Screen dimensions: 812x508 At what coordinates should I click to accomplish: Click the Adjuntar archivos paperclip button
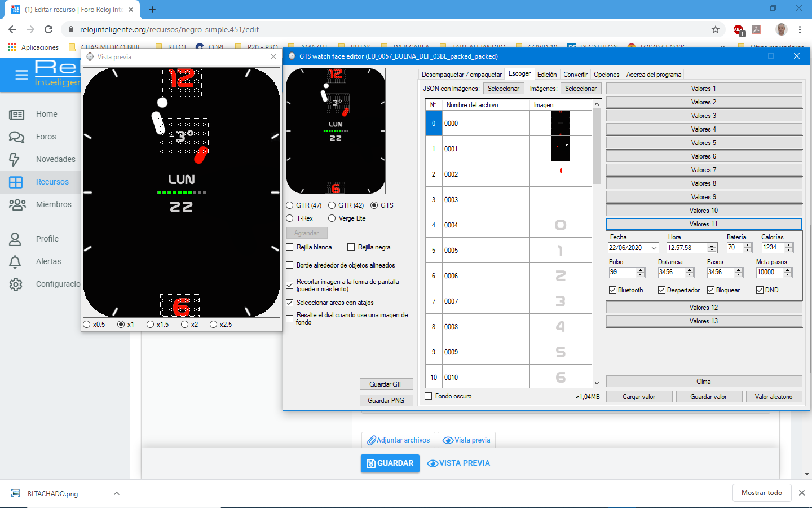398,440
